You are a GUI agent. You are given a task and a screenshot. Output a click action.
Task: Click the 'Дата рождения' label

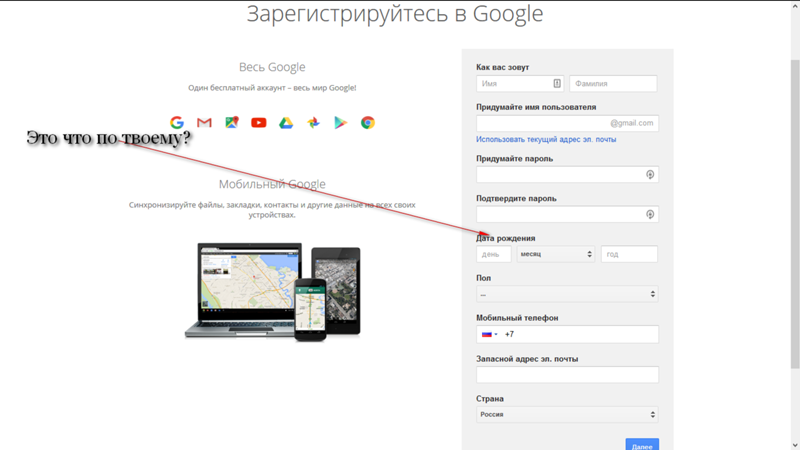tap(506, 238)
